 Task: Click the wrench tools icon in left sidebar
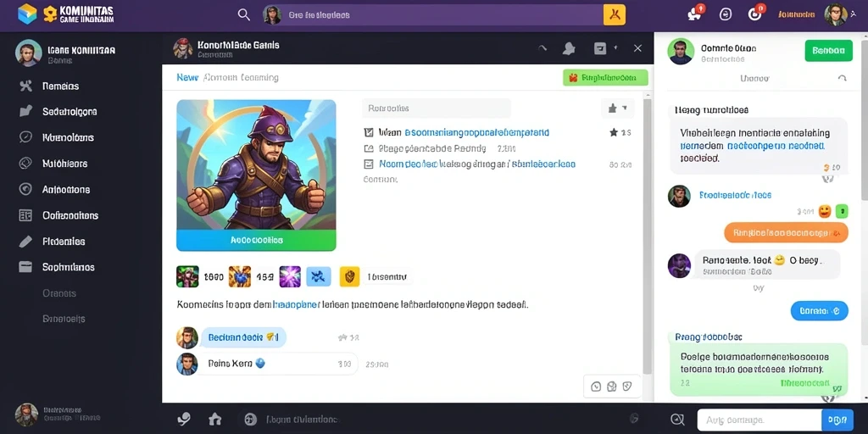point(25,86)
